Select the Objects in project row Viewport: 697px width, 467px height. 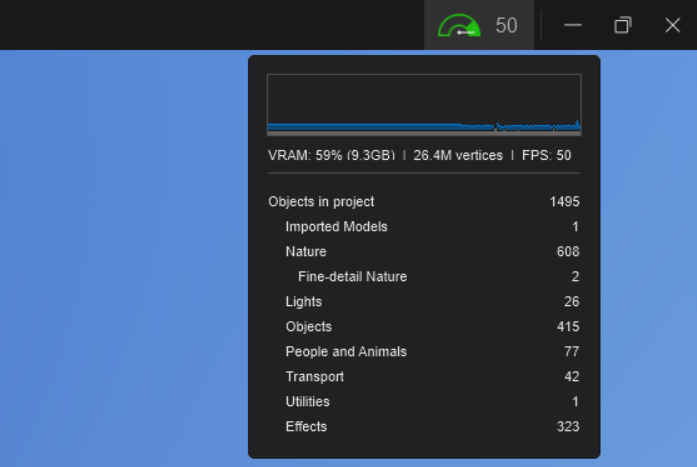click(321, 202)
